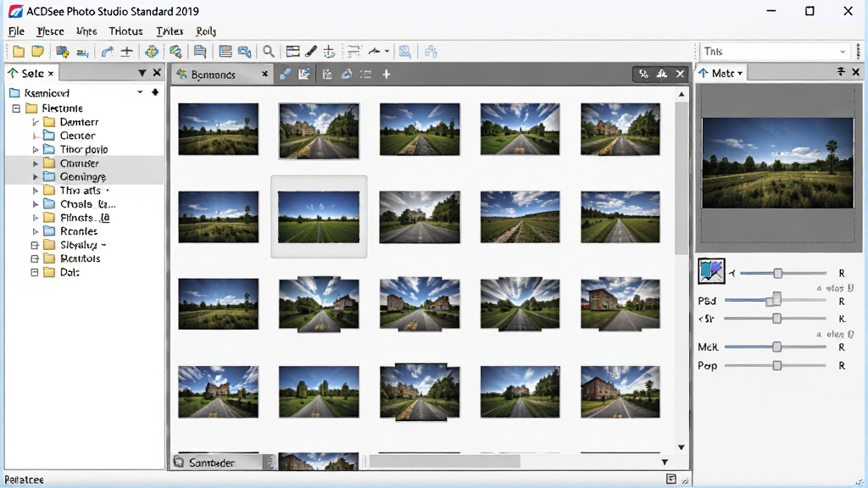The height and width of the screenshot is (488, 868).
Task: Click the blue curved arrow toolbar icon
Action: tap(107, 52)
